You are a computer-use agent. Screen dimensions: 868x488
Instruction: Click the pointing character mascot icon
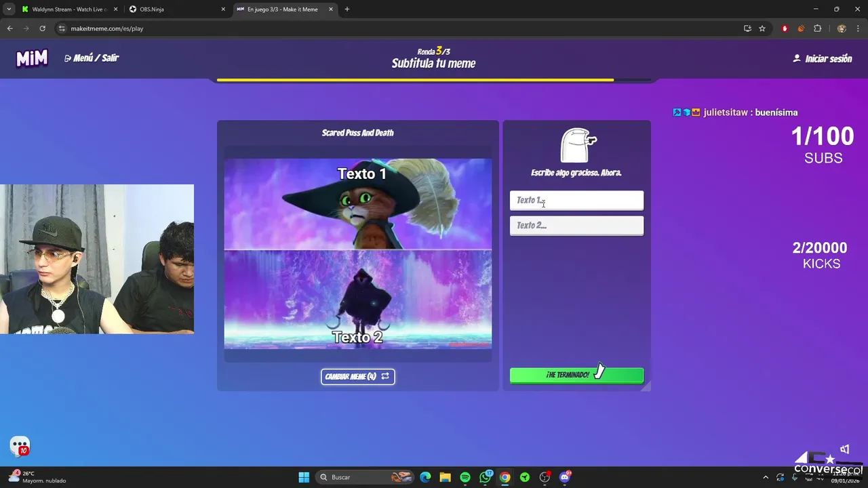pyautogui.click(x=578, y=146)
